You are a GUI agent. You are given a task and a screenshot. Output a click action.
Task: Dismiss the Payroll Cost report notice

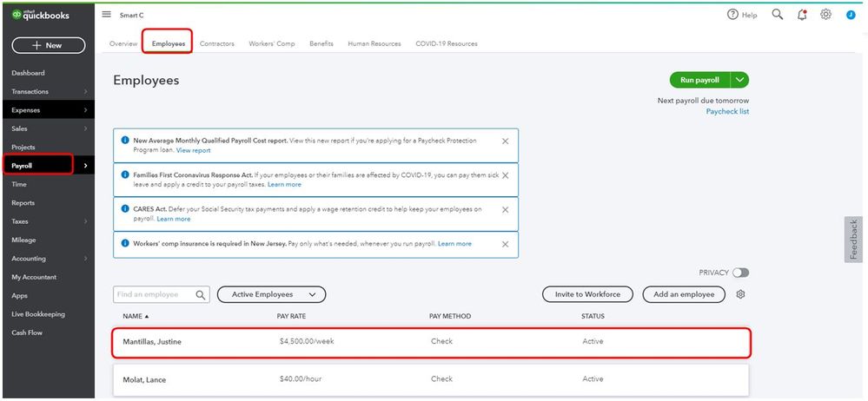point(505,141)
